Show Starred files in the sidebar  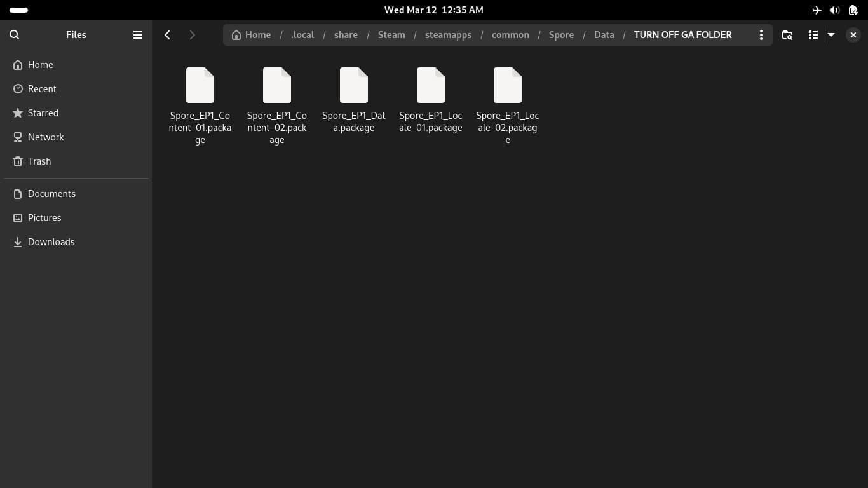tap(76, 113)
